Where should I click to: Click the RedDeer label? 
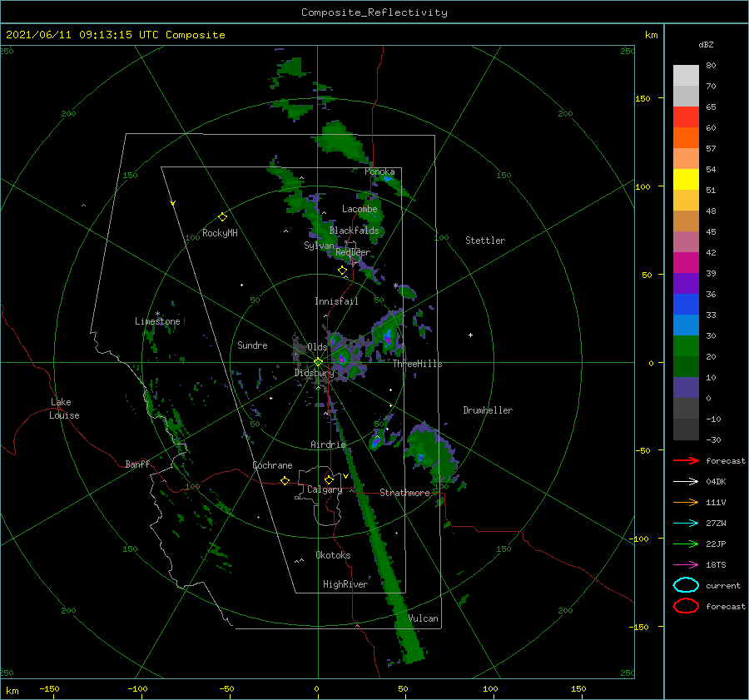353,252
